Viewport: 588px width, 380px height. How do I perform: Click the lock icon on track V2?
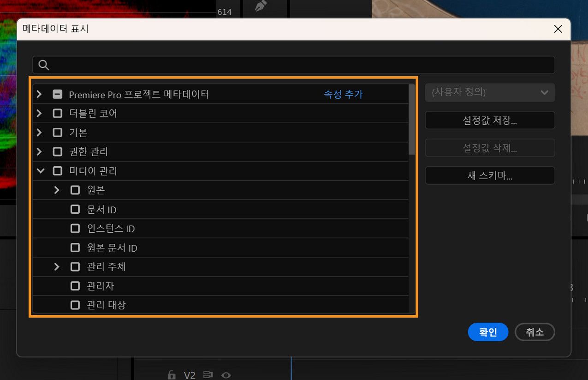(x=171, y=375)
